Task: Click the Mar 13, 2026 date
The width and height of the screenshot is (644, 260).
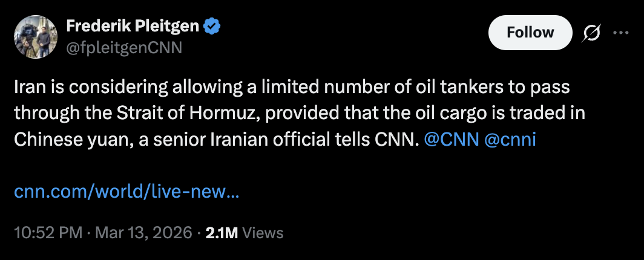Action: click(144, 233)
